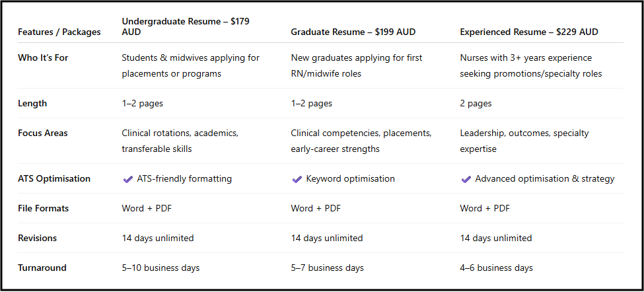Click the ATS-friendly formatting checkmark icon
This screenshot has height=292, width=644.
coord(127,179)
